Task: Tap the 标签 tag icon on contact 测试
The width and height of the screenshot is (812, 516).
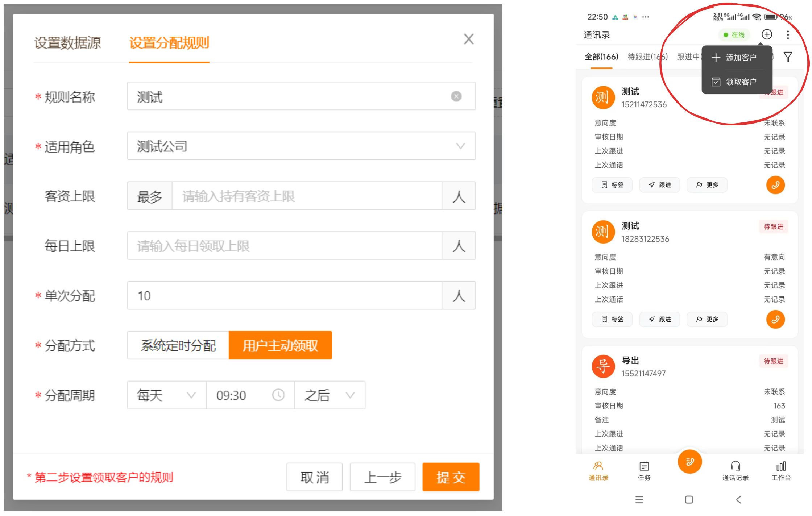Action: pyautogui.click(x=612, y=185)
